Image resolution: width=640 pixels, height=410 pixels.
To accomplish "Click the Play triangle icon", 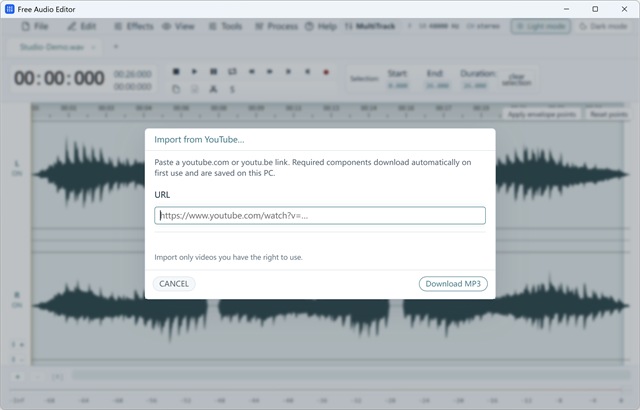I will click(194, 71).
